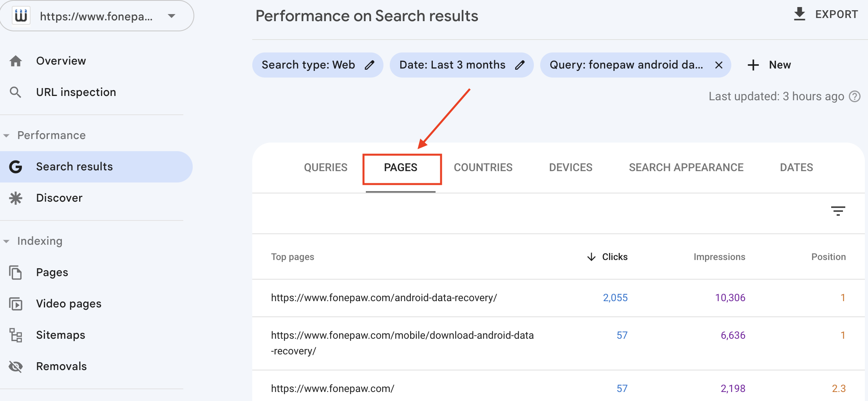Open the Overview page

click(x=61, y=61)
